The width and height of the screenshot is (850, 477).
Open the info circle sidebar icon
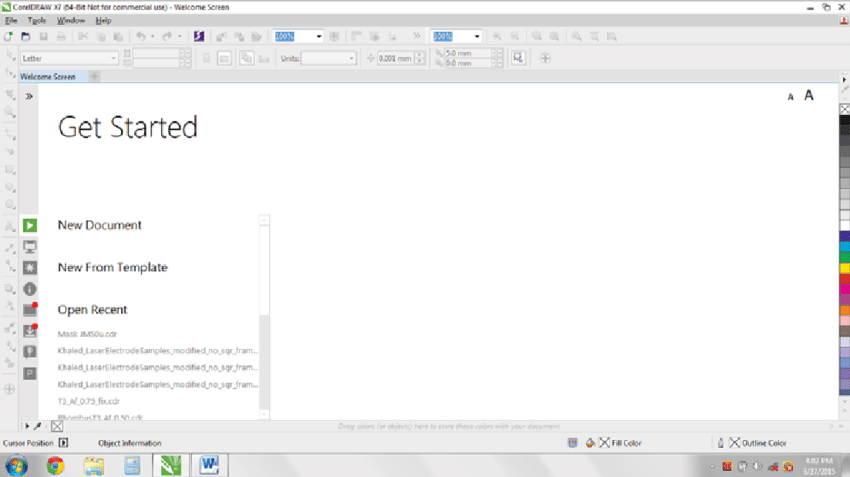[30, 289]
